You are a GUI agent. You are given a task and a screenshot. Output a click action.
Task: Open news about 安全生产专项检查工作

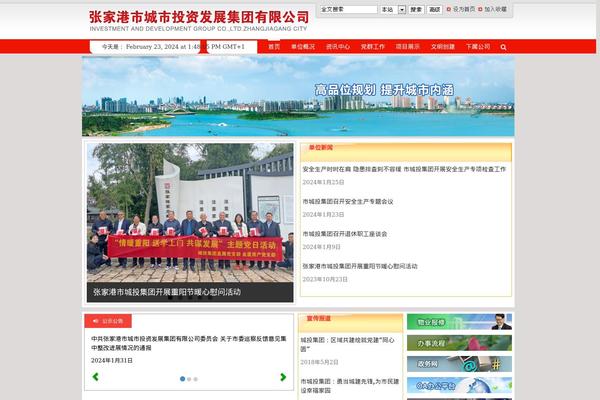[404, 169]
